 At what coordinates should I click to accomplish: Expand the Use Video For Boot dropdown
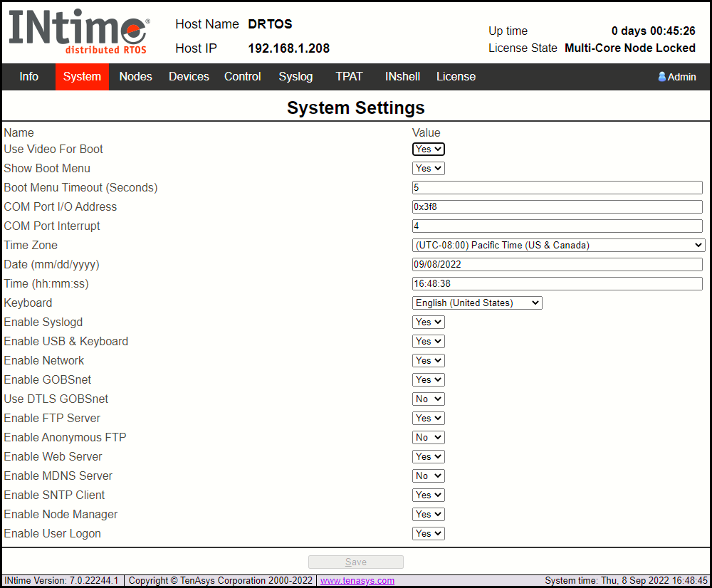point(429,149)
